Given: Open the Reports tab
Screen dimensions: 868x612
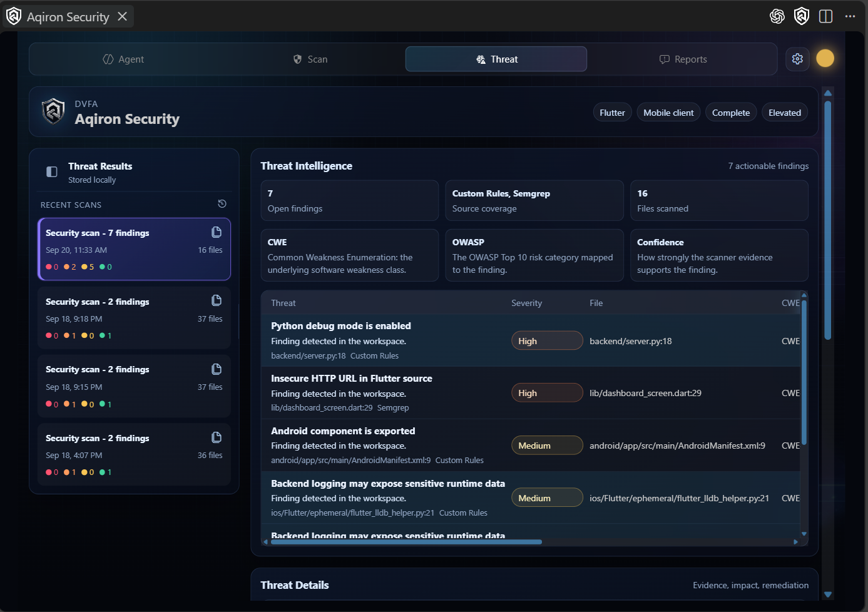Looking at the screenshot, I should (x=683, y=59).
